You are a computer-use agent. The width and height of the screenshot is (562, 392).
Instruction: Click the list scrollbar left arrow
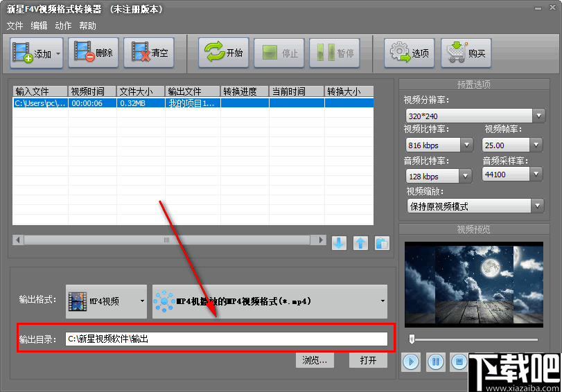[x=18, y=240]
